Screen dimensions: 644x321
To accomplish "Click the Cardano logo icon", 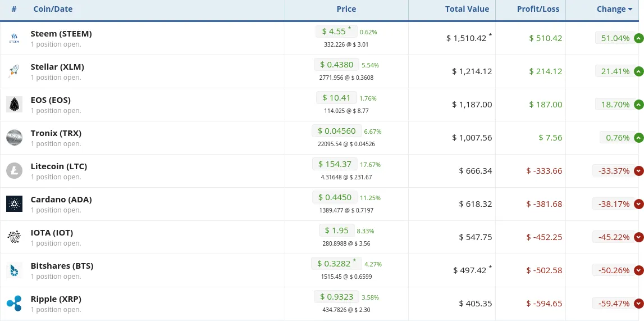I will click(14, 204).
